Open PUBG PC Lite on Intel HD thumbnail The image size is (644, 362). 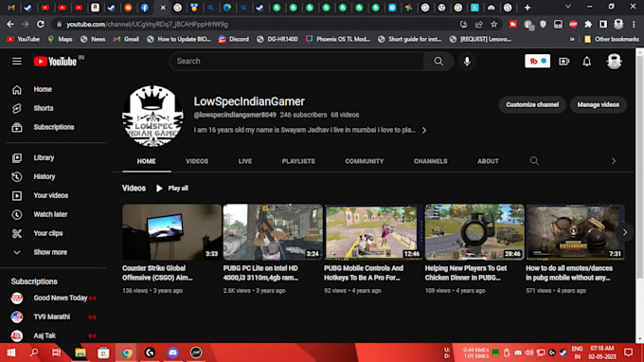[273, 232]
